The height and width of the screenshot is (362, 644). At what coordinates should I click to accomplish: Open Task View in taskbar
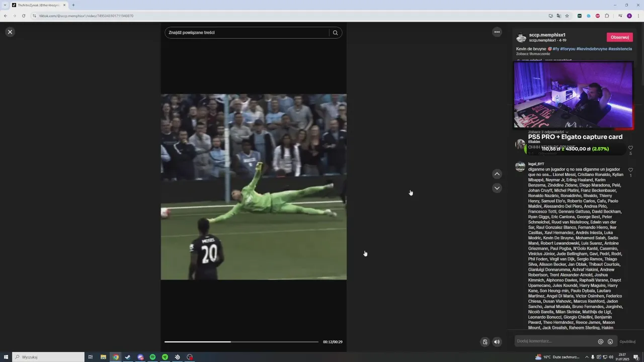point(91,357)
